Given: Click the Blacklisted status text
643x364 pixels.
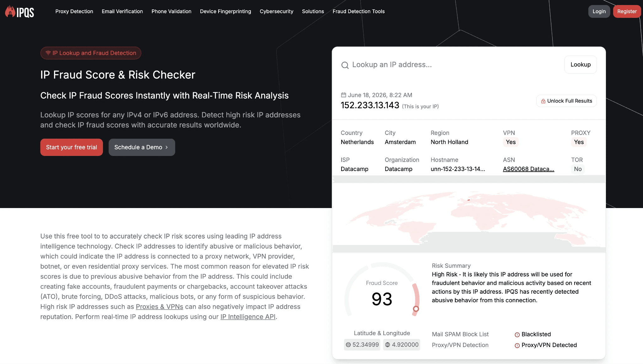Looking at the screenshot, I should (x=536, y=335).
